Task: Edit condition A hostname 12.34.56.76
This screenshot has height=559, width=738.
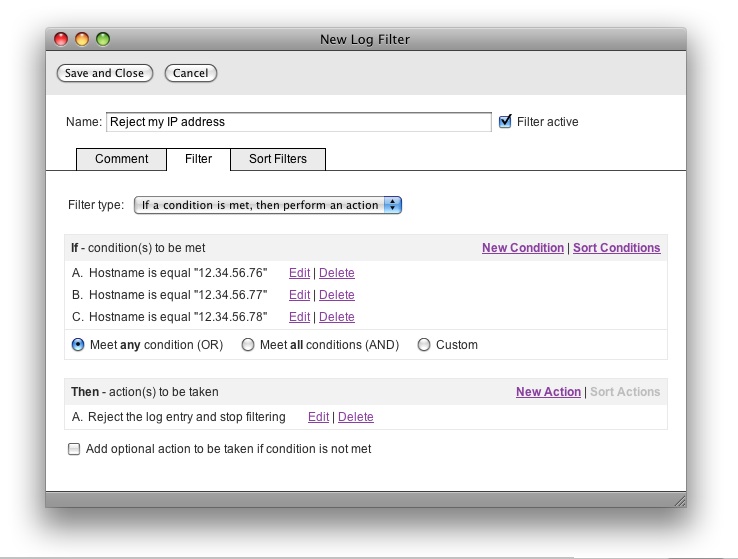Action: [x=299, y=273]
